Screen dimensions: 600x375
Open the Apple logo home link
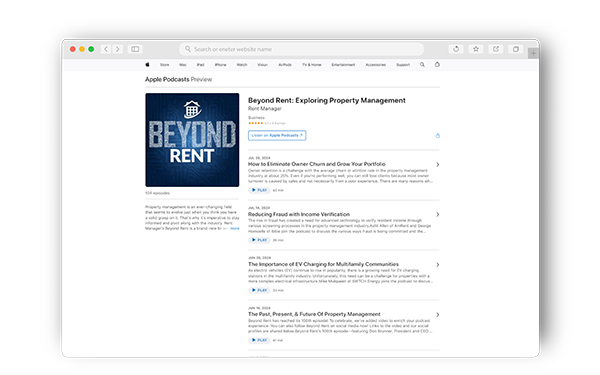147,65
